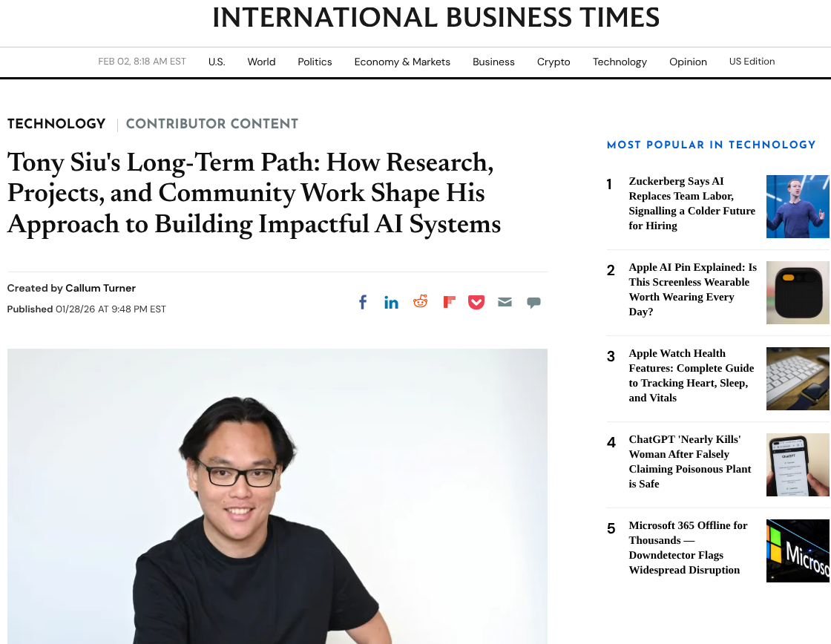
Task: Open the World section
Action: click(x=261, y=62)
